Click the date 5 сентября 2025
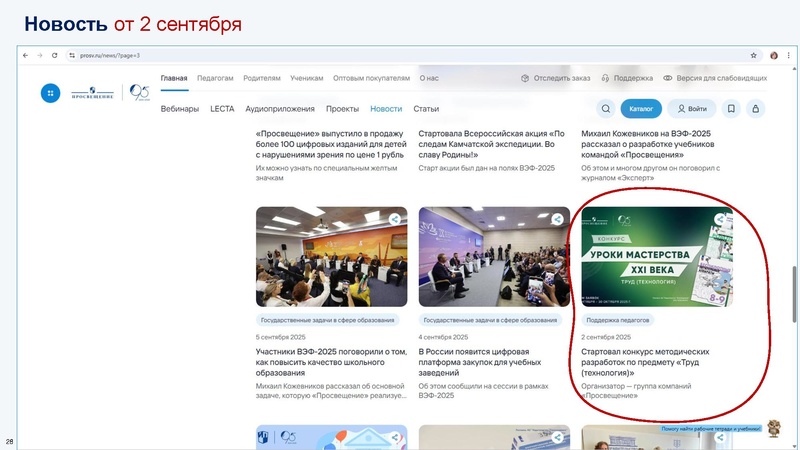The image size is (800, 450). click(x=281, y=337)
